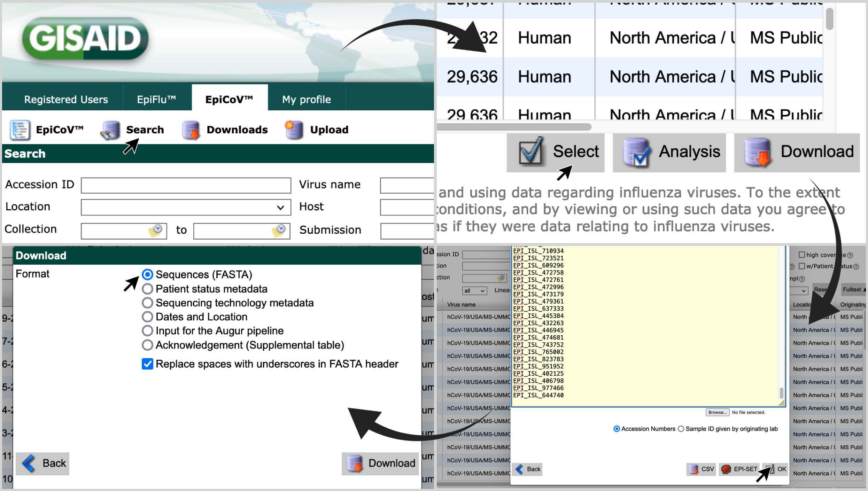Click the Host input field
The image size is (868, 491).
coord(407,208)
